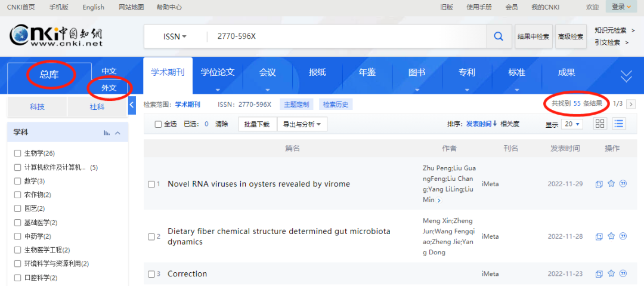Click in the ISSN search input field
Image resolution: width=644 pixels, height=286 pixels.
(x=348, y=36)
